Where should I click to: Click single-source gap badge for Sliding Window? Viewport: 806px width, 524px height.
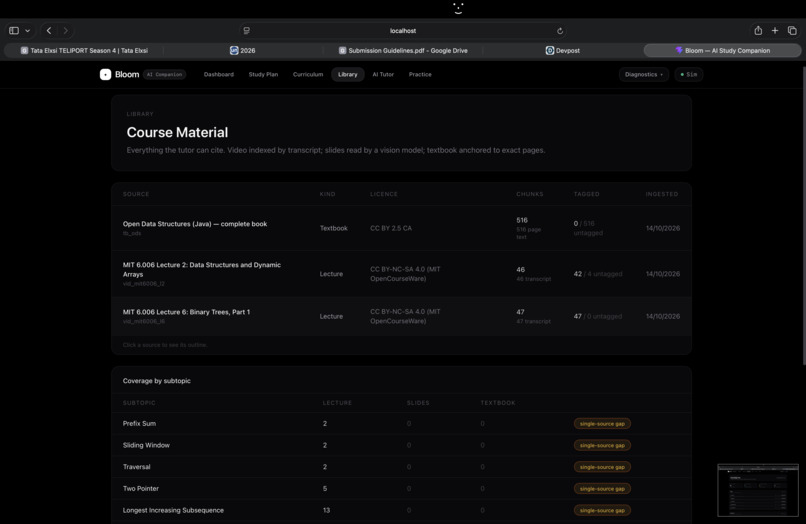pyautogui.click(x=602, y=445)
